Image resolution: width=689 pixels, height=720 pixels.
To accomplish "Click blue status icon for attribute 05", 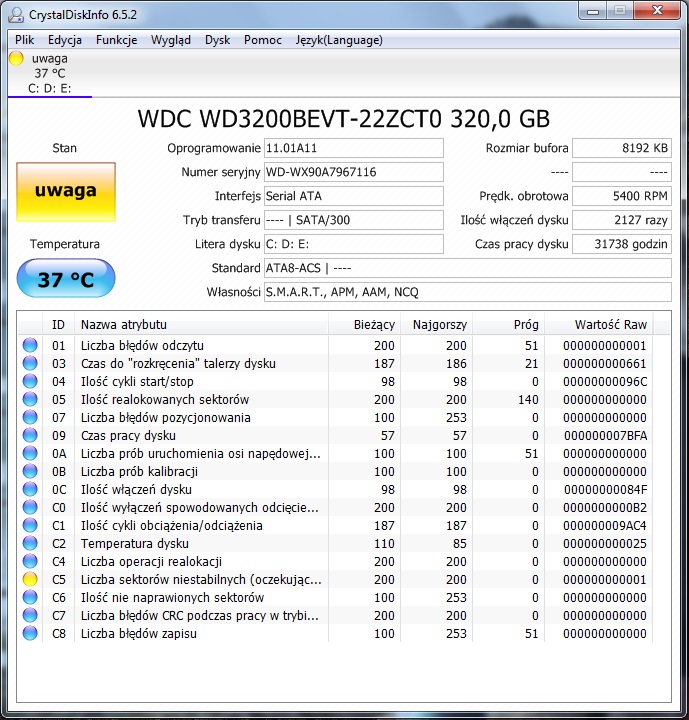I will click(x=30, y=399).
